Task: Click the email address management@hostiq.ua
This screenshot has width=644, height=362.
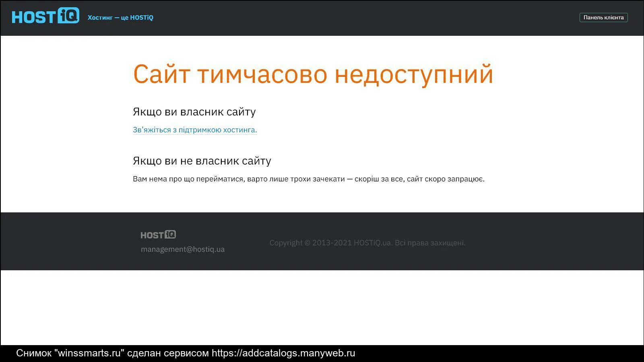Action: click(x=183, y=249)
